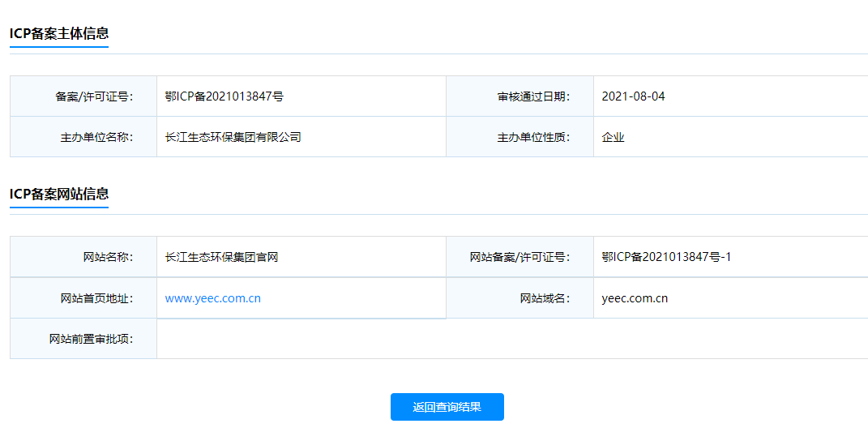Click the 网站首页地址 label

(x=97, y=298)
